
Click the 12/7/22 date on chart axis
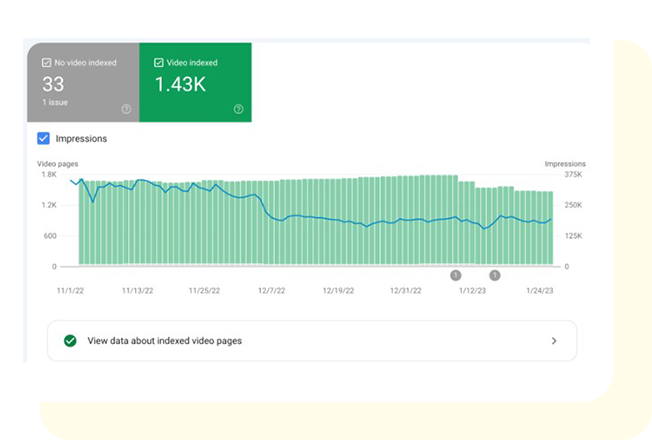271,292
